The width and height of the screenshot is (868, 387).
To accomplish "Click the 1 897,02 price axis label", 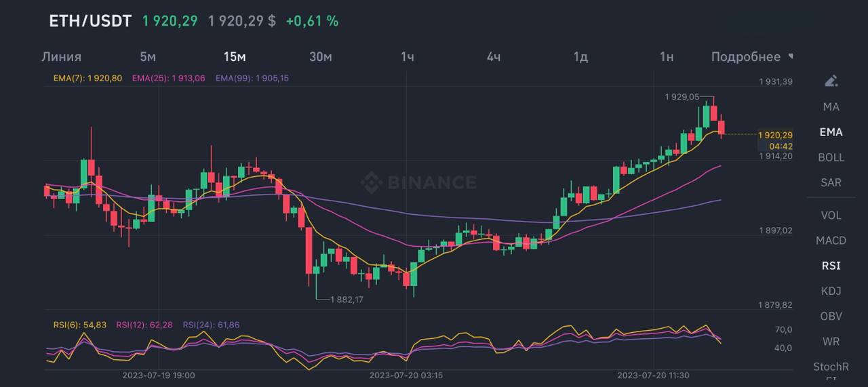I will (776, 231).
